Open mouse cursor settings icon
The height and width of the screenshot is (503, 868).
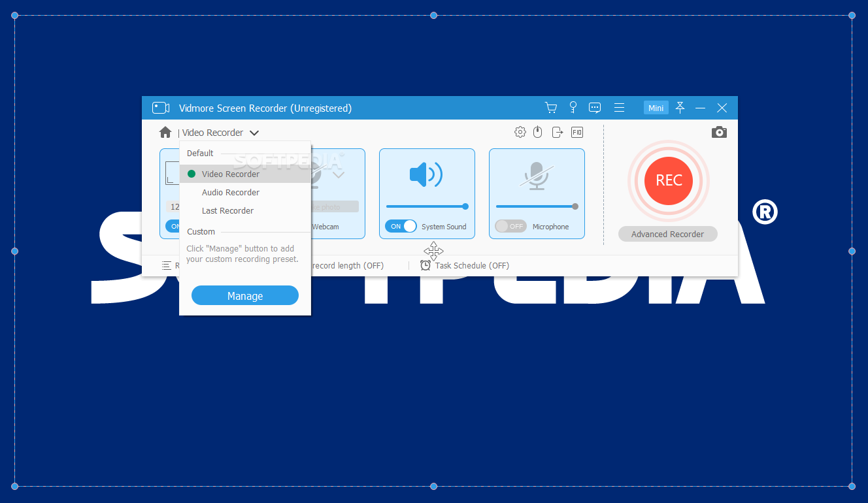coord(538,132)
